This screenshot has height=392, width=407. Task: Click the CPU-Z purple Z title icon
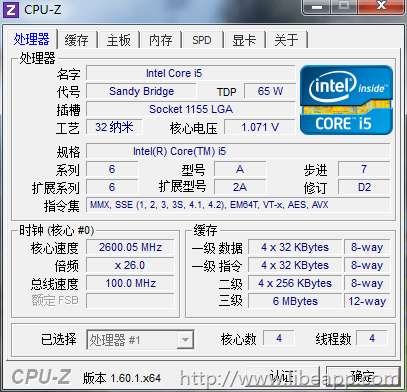click(11, 10)
